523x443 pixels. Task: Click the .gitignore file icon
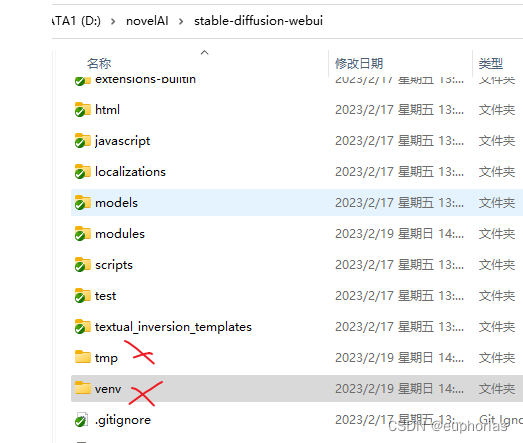point(82,420)
